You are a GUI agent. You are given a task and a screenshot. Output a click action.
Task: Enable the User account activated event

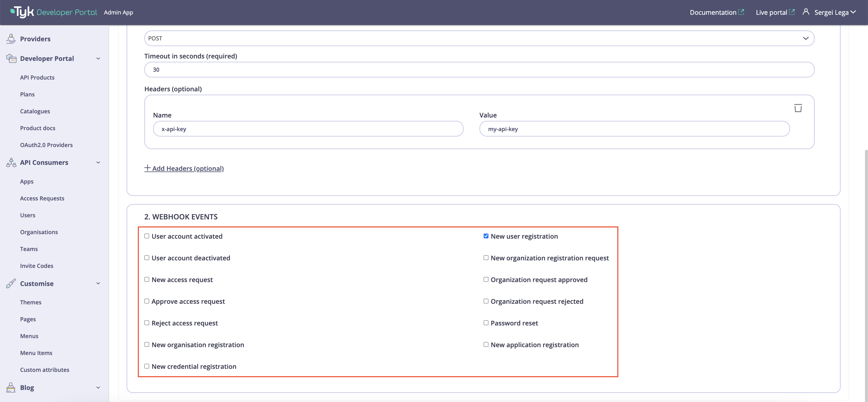(146, 236)
